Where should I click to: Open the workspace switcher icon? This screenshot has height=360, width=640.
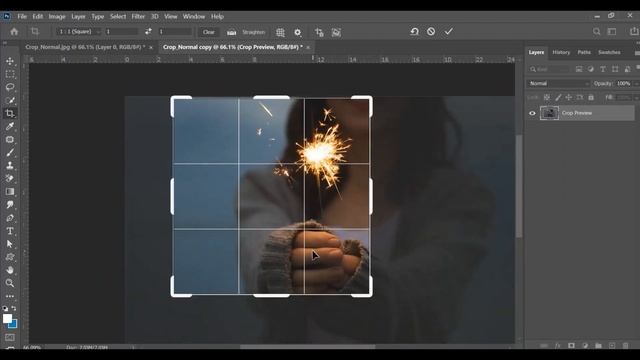click(x=612, y=31)
